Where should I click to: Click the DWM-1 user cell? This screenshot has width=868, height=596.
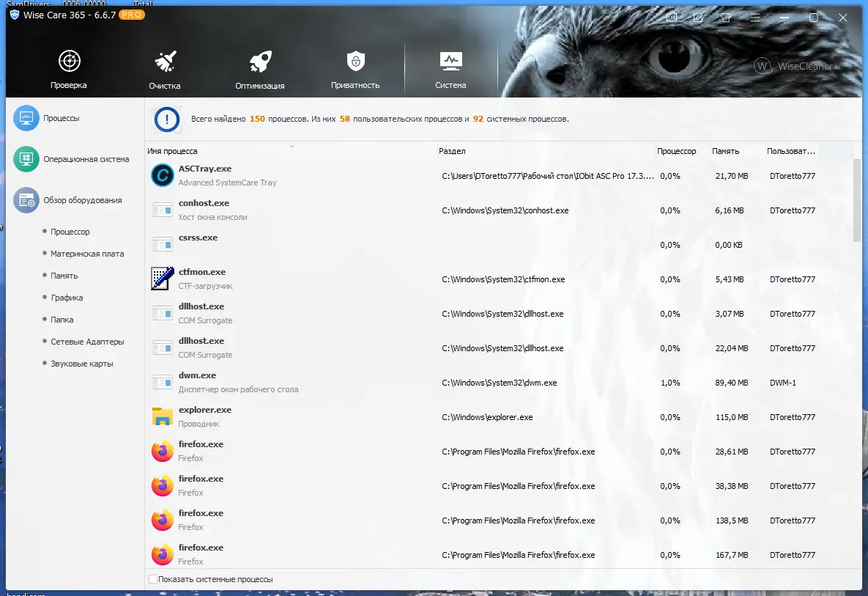(x=783, y=383)
